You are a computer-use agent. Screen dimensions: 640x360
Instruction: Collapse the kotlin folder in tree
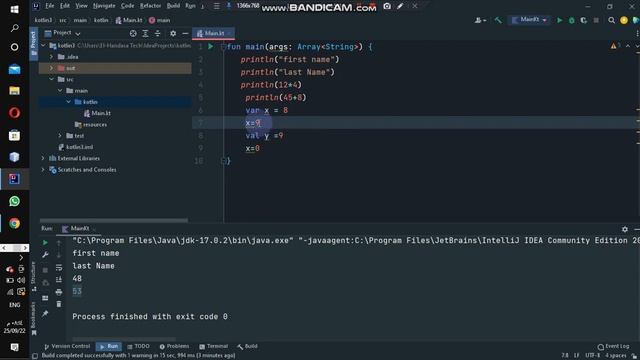click(69, 102)
